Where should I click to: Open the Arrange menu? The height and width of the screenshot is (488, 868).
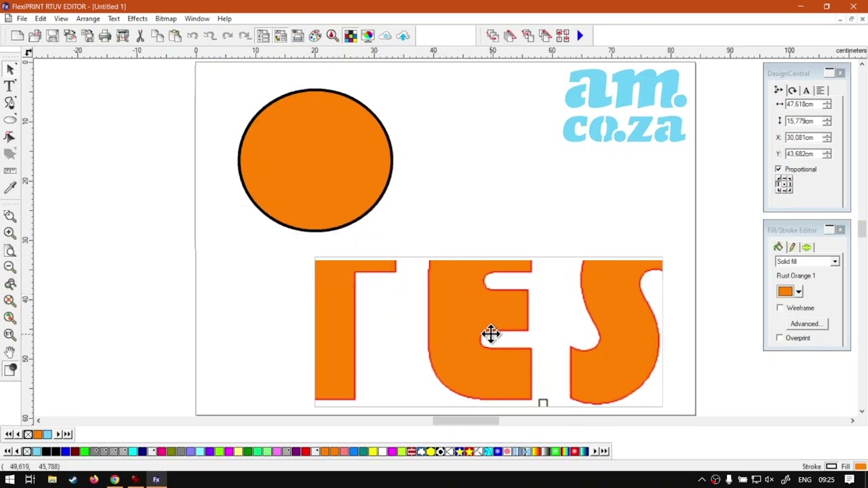87,18
